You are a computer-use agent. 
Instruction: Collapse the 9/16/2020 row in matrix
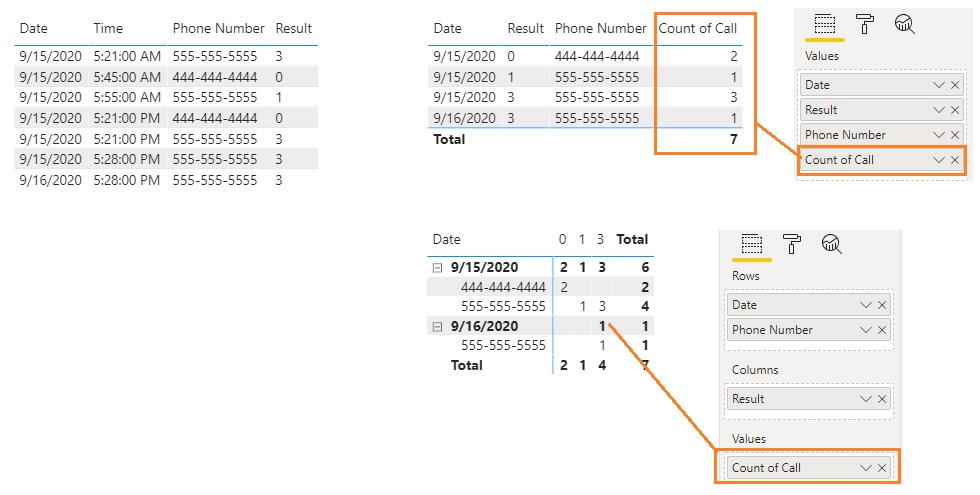438,326
